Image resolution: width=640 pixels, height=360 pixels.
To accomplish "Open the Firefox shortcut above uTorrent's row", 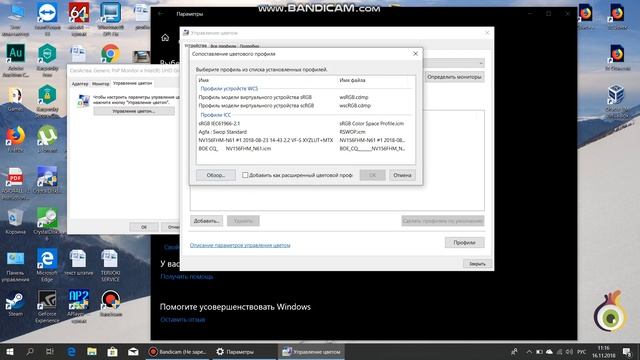I will pyautogui.click(x=16, y=136).
